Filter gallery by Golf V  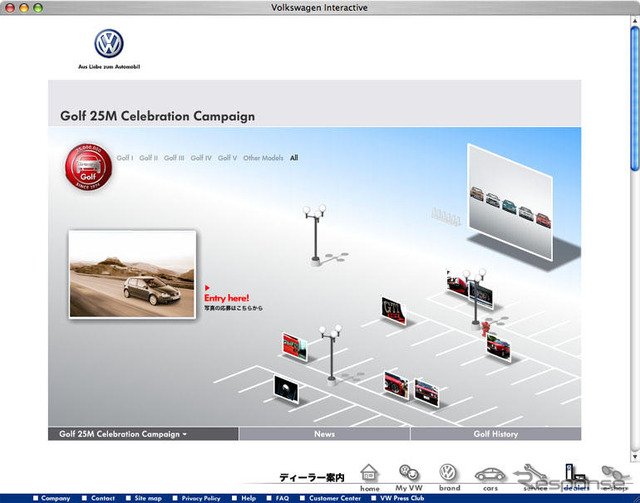227,158
